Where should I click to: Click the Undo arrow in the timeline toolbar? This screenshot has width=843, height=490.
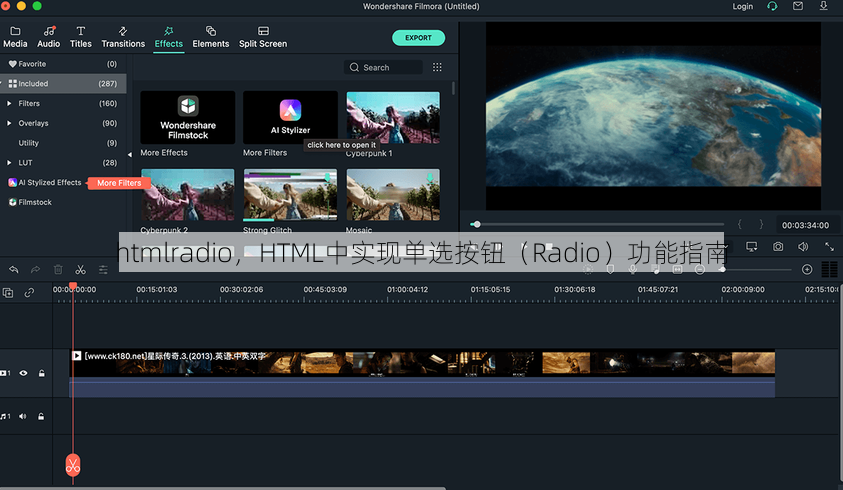13,269
